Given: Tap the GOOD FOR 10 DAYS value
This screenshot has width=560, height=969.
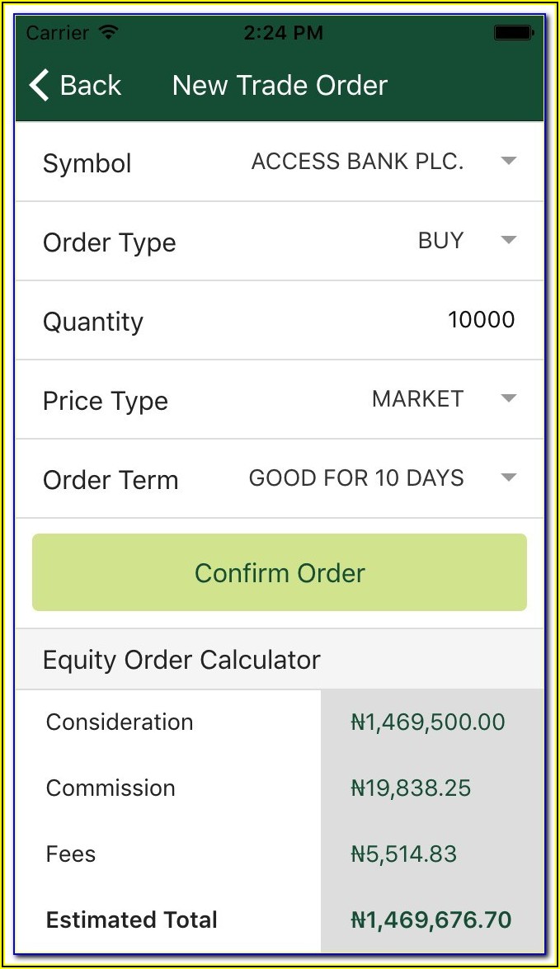Looking at the screenshot, I should click(x=356, y=478).
